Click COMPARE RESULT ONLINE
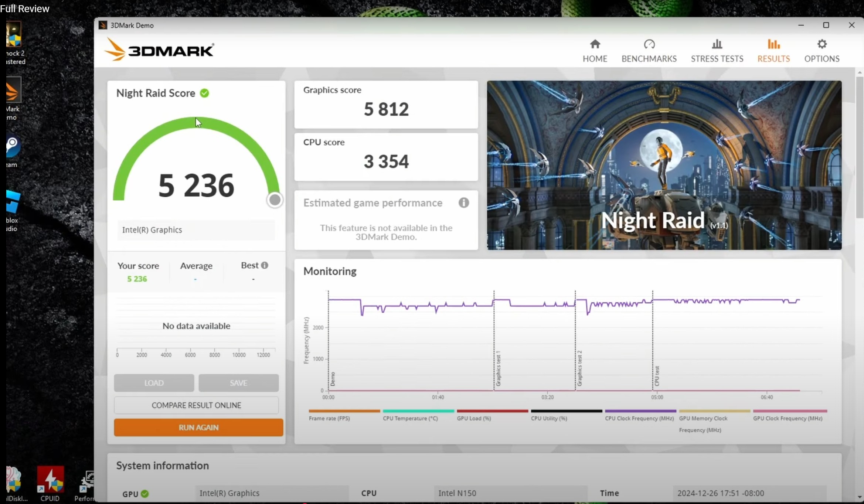The image size is (864, 504). click(196, 405)
